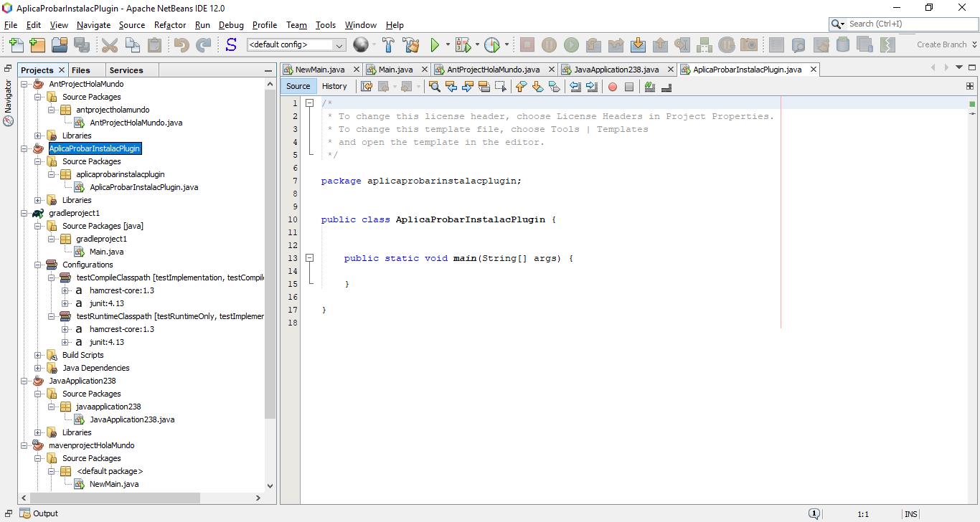Switch to the Files tab
980x522 pixels.
tap(81, 70)
